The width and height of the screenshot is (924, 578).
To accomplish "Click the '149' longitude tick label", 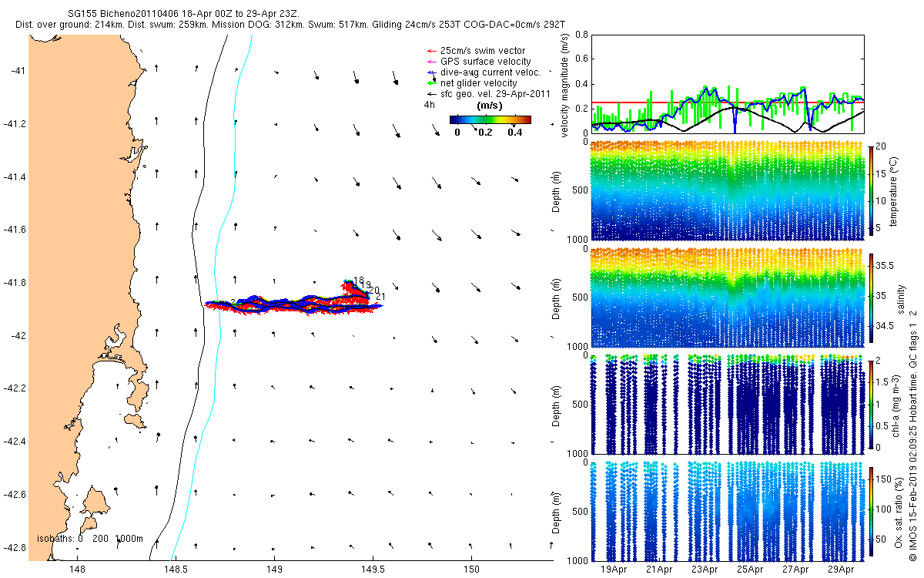I will pyautogui.click(x=274, y=570).
